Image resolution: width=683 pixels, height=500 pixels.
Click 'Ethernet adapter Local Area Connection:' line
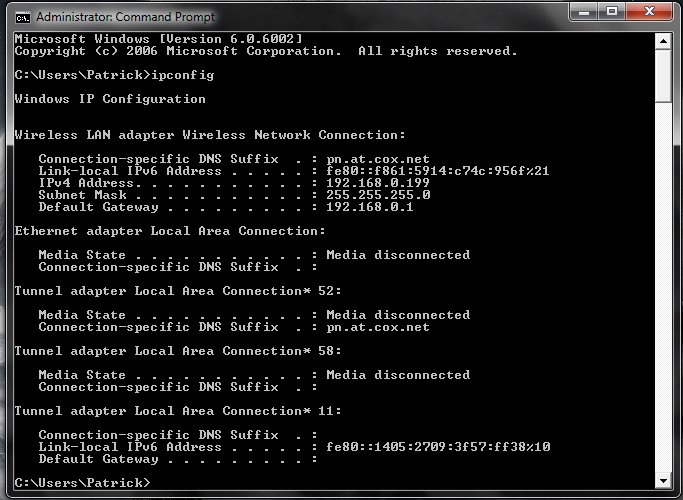click(170, 230)
